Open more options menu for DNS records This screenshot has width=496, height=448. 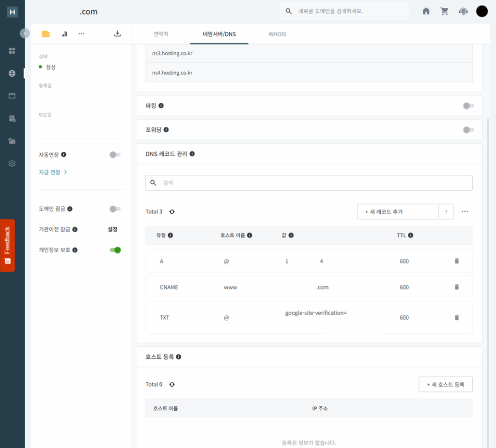(465, 212)
